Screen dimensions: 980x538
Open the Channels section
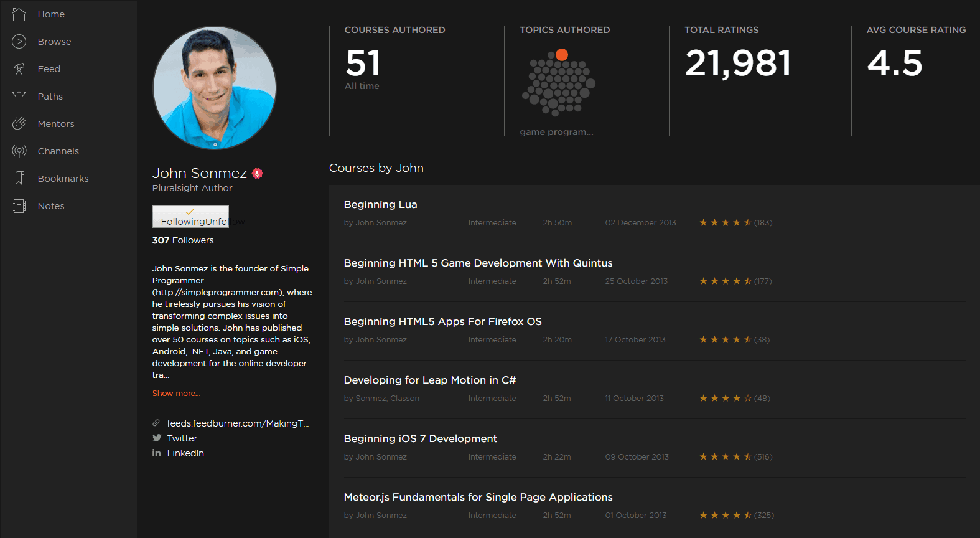[58, 151]
